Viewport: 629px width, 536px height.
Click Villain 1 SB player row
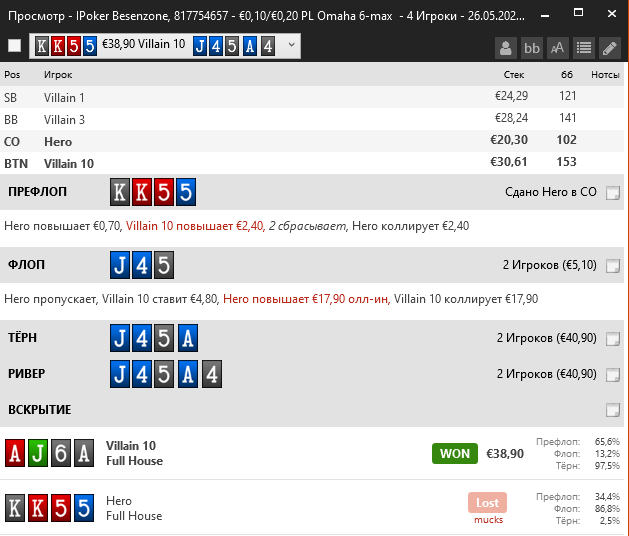coord(312,97)
